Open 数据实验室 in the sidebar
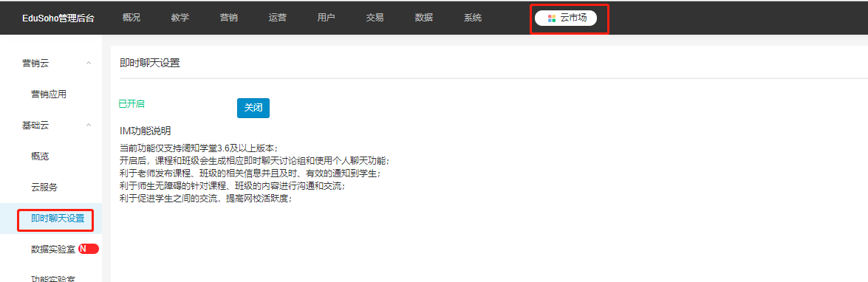 tap(53, 250)
